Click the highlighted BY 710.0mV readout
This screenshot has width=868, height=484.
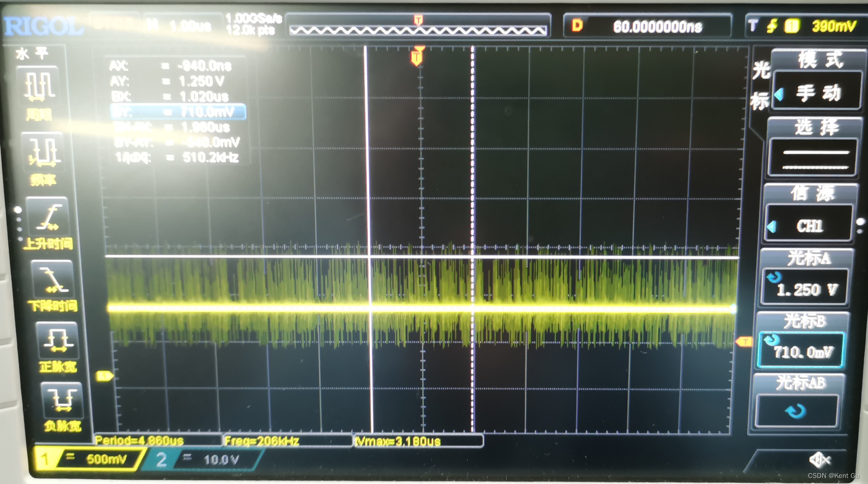[178, 112]
